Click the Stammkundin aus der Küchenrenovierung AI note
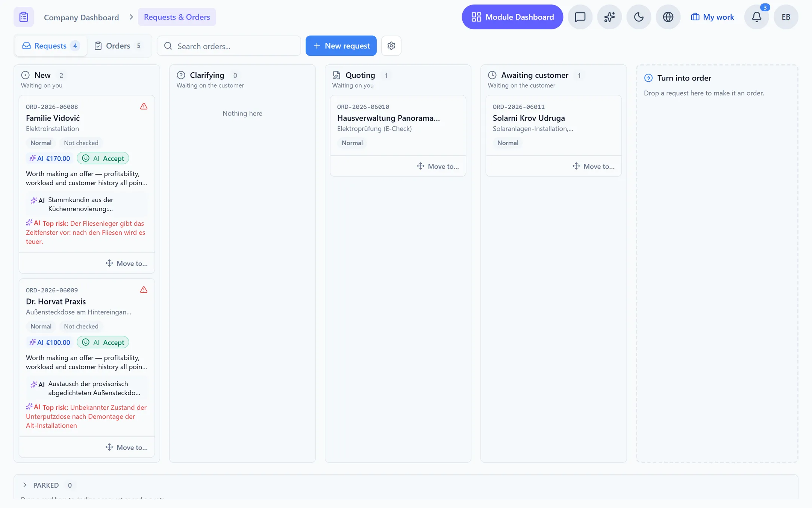 (x=87, y=204)
